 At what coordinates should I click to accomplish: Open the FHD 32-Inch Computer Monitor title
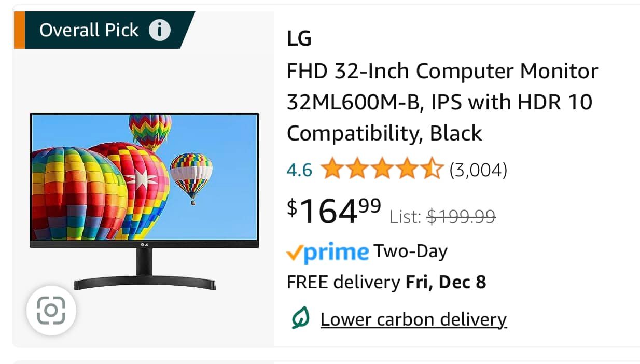click(x=442, y=102)
